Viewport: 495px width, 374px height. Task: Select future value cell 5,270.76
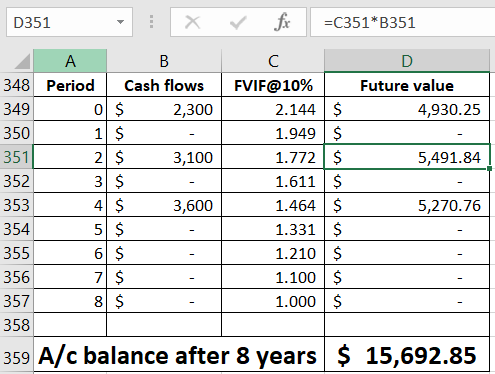click(x=407, y=205)
